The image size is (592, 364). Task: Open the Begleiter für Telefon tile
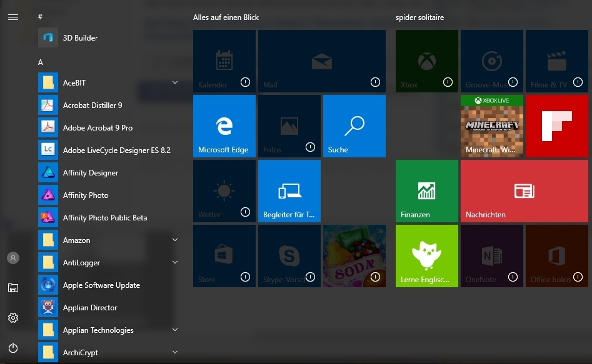[289, 191]
